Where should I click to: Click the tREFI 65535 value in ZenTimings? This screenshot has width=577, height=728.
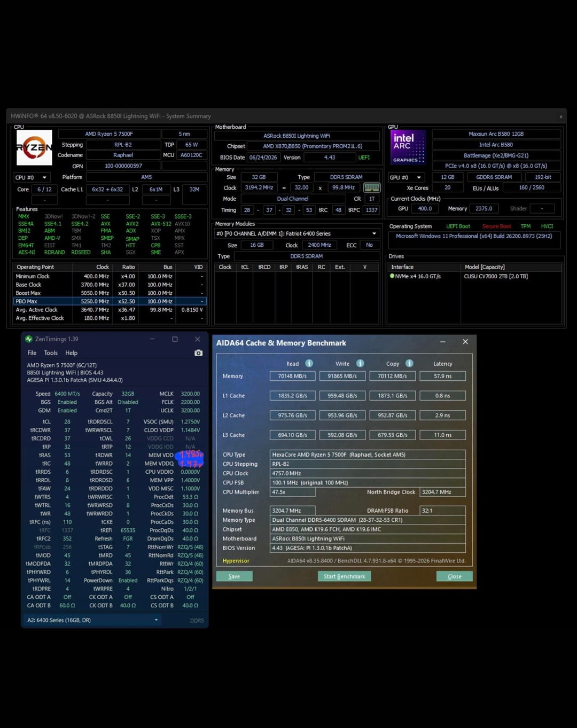pos(128,530)
